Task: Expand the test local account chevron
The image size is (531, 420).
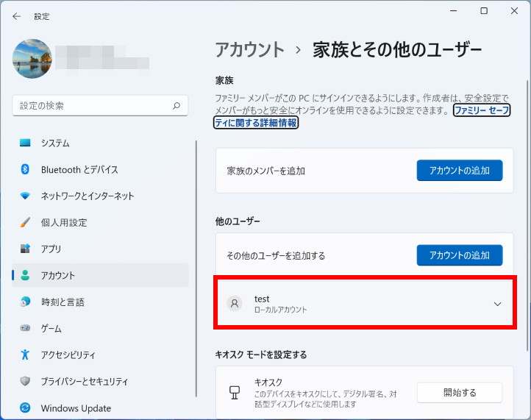Action: 498,304
